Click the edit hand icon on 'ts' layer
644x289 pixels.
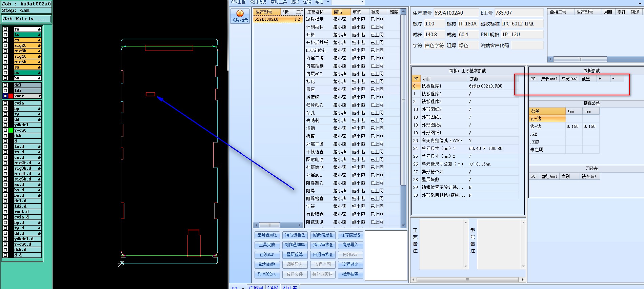(x=39, y=35)
